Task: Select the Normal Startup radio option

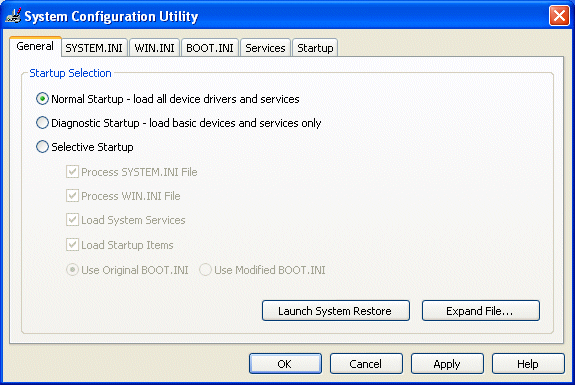Action: tap(42, 99)
